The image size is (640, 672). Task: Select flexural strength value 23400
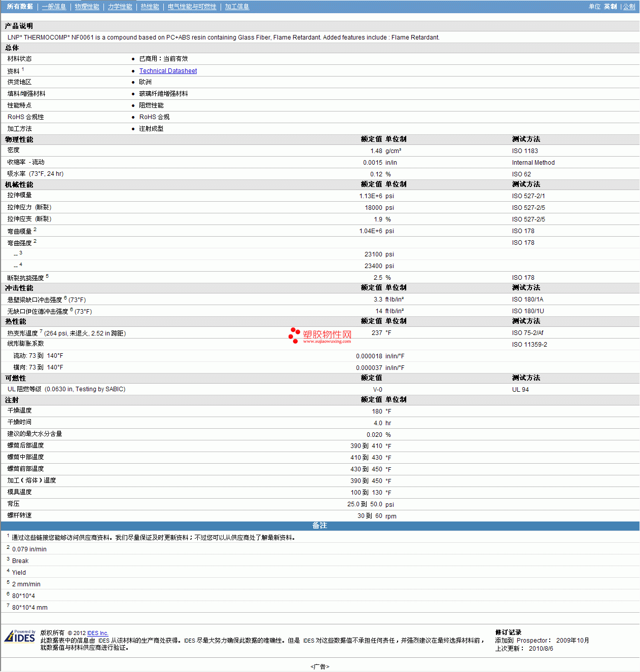point(374,266)
